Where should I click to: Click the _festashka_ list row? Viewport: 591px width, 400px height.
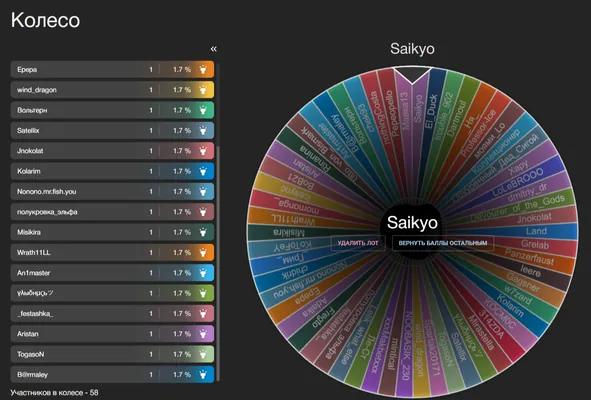[112, 314]
